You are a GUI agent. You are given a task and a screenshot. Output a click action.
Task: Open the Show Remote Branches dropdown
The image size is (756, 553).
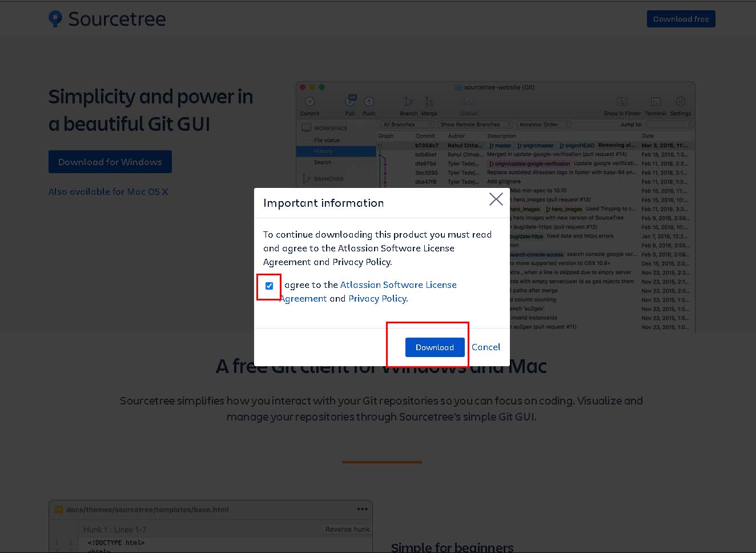click(x=476, y=125)
